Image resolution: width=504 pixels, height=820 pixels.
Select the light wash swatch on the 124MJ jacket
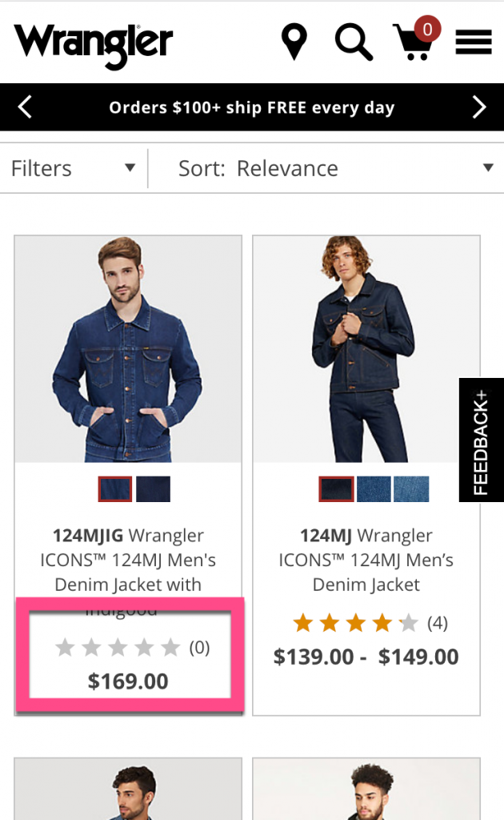pyautogui.click(x=410, y=488)
